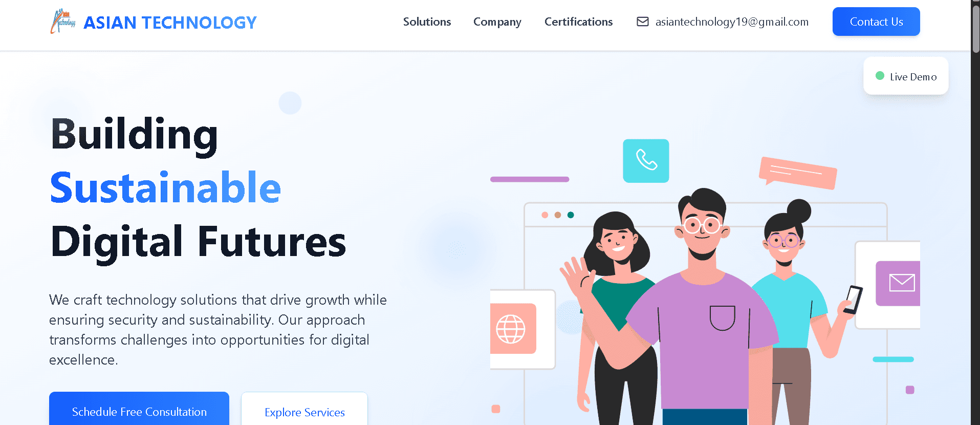Image resolution: width=980 pixels, height=425 pixels.
Task: Click the envelope icon beside email address
Action: tap(642, 22)
